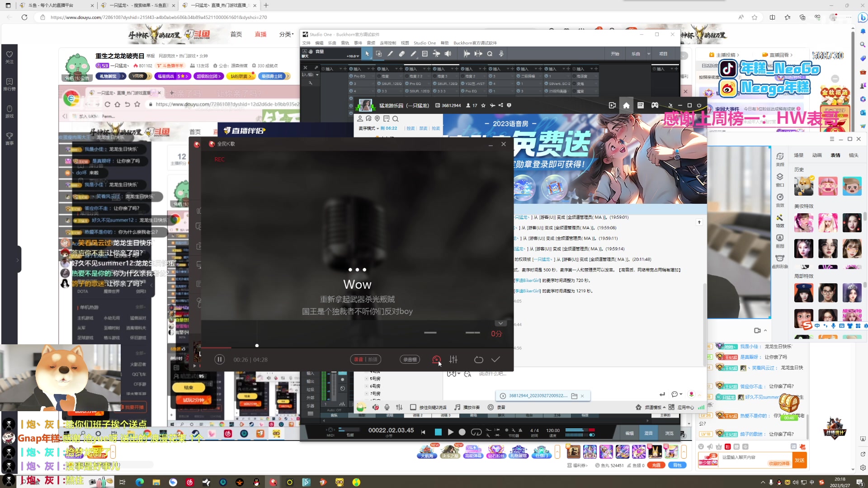The image size is (868, 488).
Task: Collapse the K歌 lyrics panel chevron
Action: 500,324
